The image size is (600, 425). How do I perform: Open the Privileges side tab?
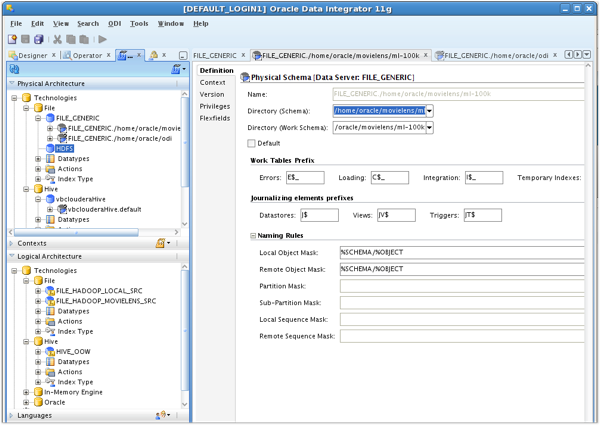(215, 106)
